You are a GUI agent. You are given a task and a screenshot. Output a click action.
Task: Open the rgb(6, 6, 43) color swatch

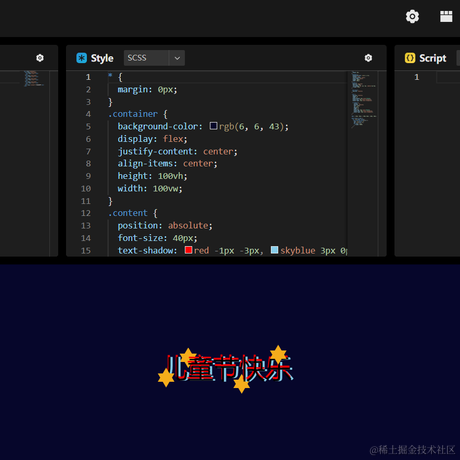[x=213, y=126]
